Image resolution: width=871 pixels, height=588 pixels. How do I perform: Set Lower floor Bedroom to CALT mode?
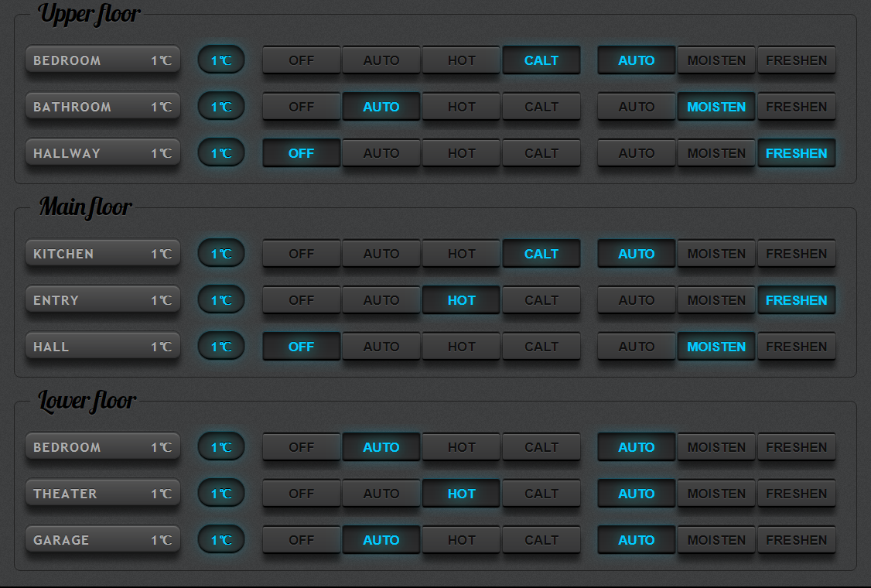click(541, 447)
